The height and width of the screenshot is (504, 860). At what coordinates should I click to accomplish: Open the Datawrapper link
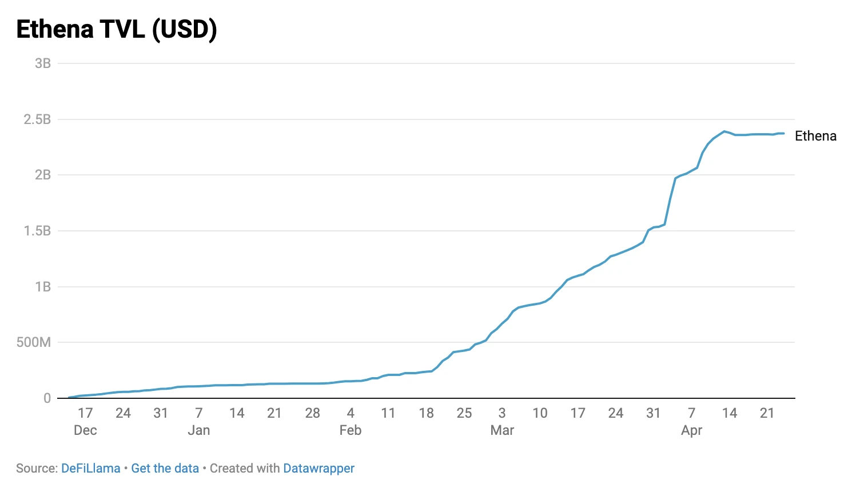click(318, 469)
